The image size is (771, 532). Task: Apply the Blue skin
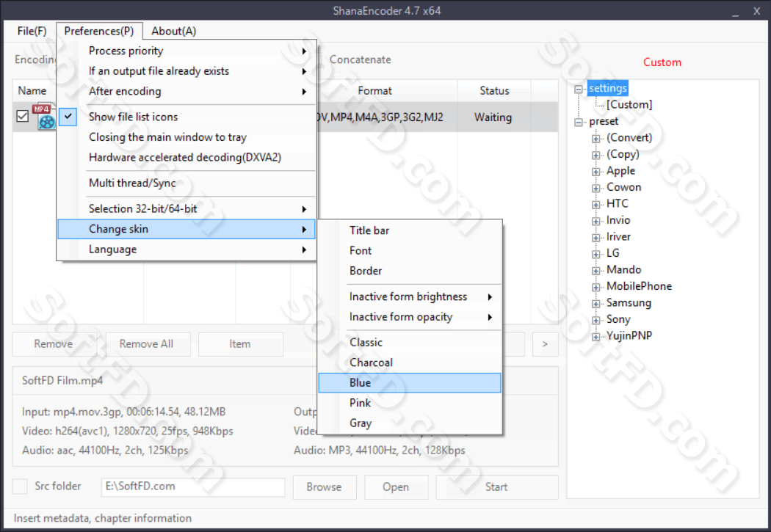pos(410,382)
